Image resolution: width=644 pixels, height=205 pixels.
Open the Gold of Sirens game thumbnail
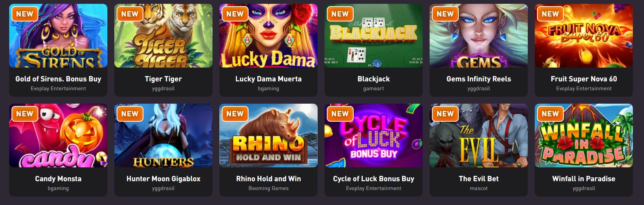click(x=58, y=36)
